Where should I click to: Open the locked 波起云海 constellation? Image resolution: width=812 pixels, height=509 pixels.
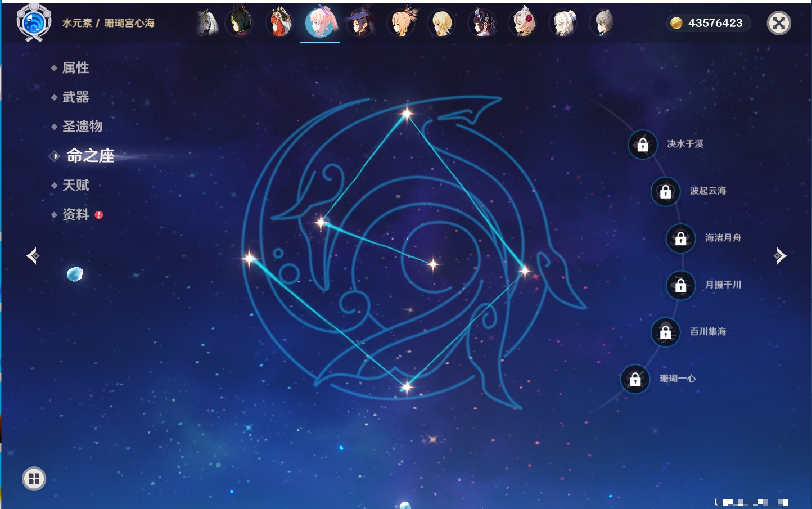coord(666,191)
